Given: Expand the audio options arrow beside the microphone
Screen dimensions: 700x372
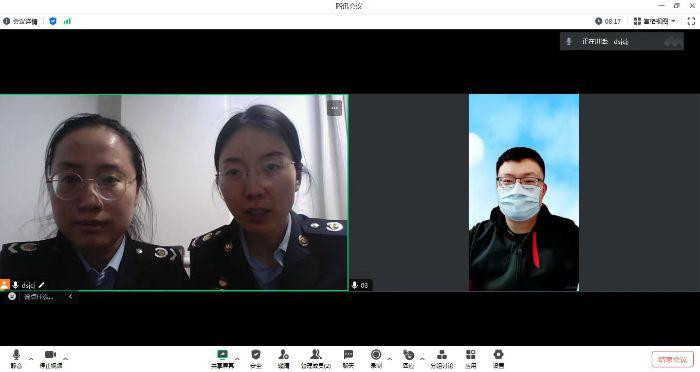Looking at the screenshot, I should click(31, 359).
